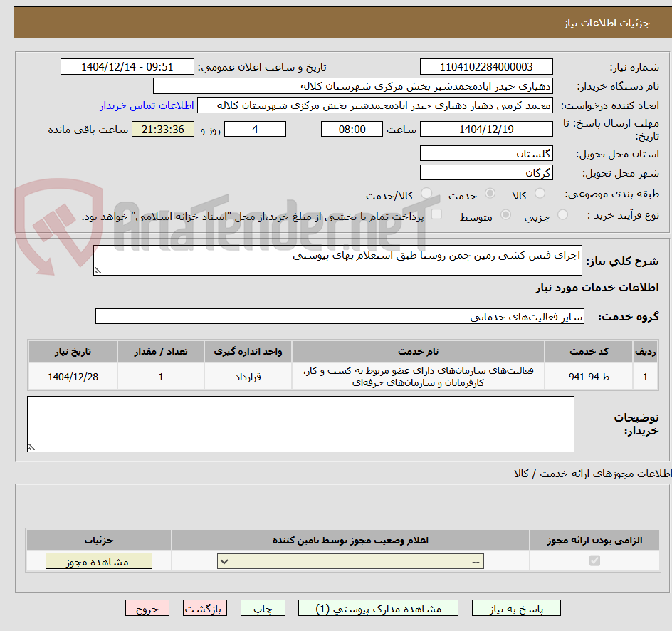Click the واحد اندازه گیری column header
Screen dimensions: 672x631
coord(248,352)
